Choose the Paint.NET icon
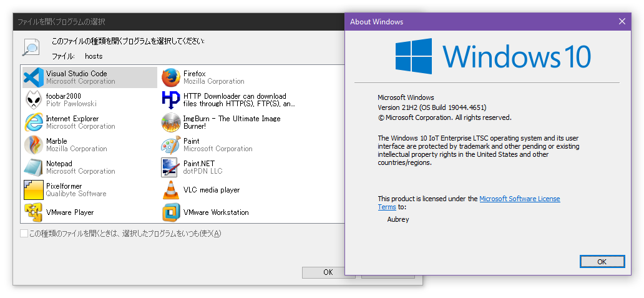This screenshot has height=298, width=644. point(170,167)
